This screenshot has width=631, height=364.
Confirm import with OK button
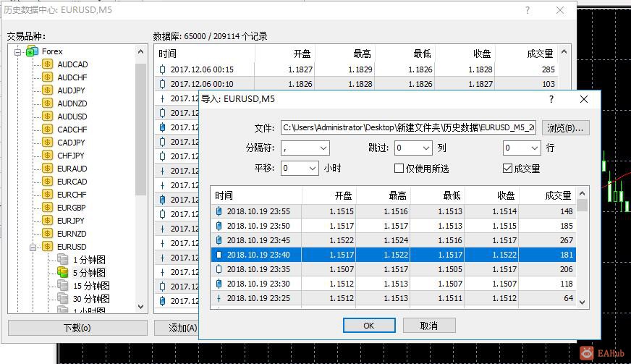(x=369, y=326)
